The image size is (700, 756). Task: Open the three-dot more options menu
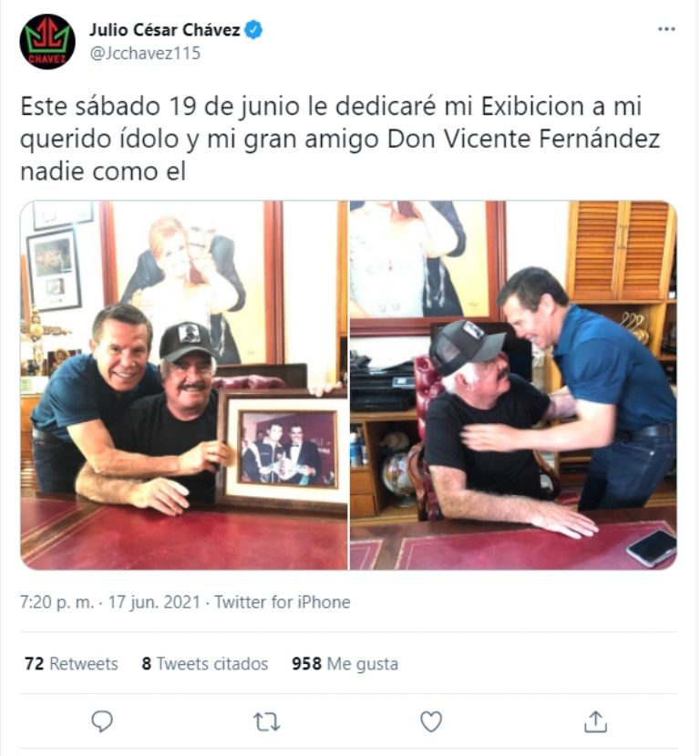click(x=666, y=29)
